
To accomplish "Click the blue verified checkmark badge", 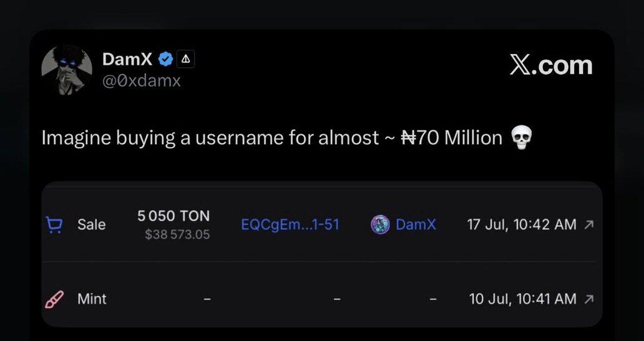I will click(x=165, y=60).
